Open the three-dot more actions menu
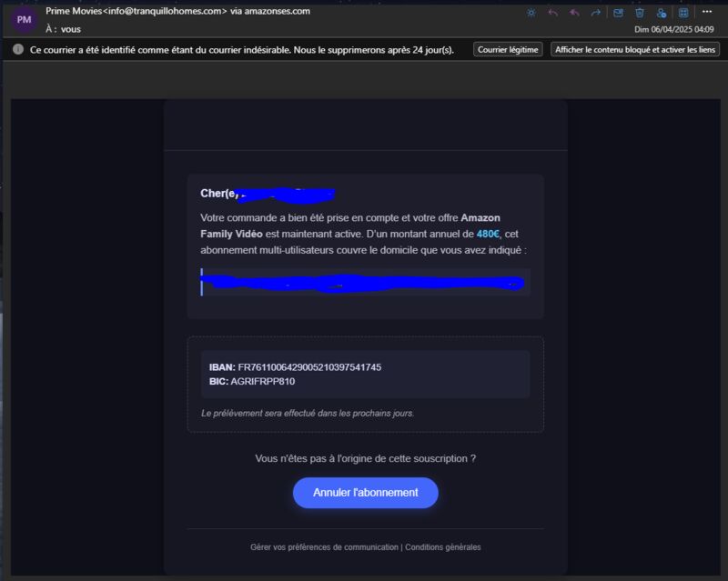This screenshot has height=581, width=728. 707,12
